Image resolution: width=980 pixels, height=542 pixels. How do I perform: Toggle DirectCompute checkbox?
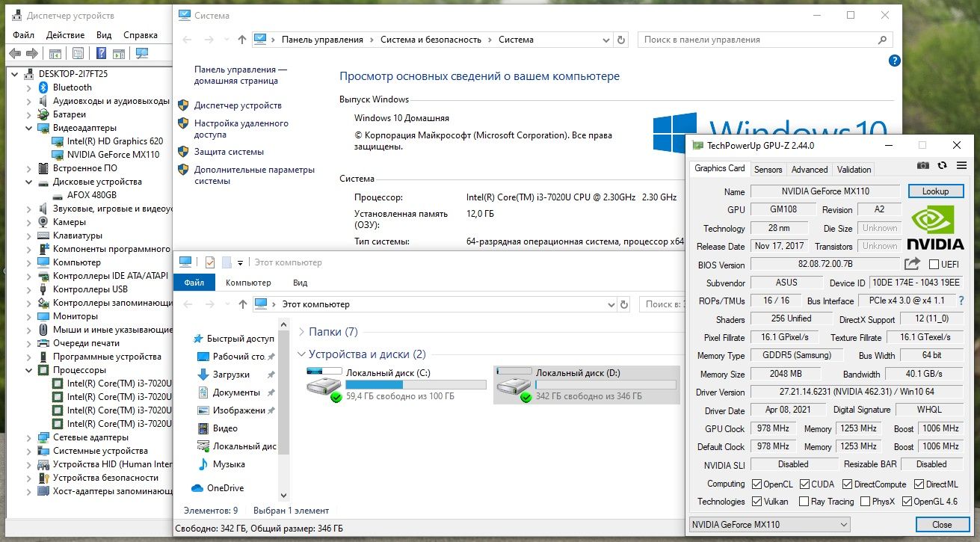coord(848,484)
